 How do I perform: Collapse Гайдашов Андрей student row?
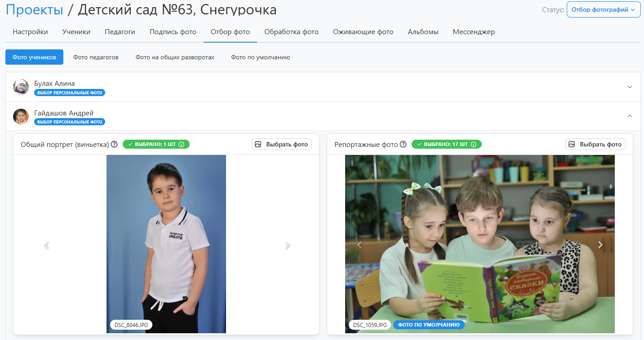[x=630, y=116]
